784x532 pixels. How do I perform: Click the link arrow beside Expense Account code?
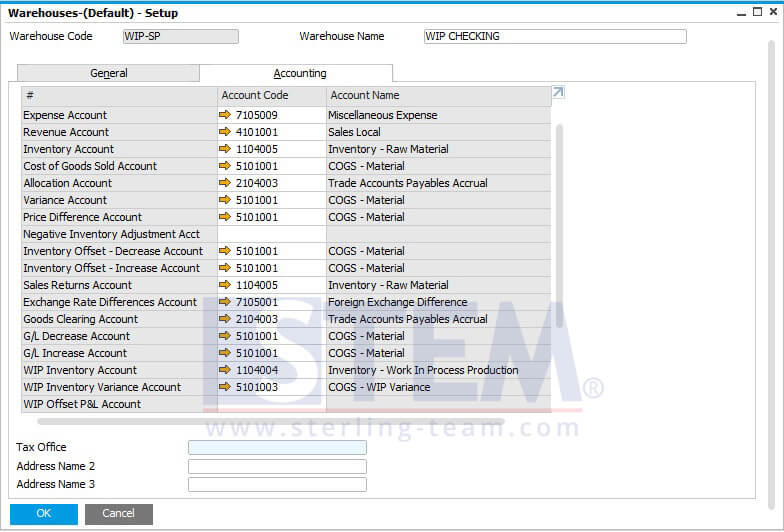pos(224,115)
